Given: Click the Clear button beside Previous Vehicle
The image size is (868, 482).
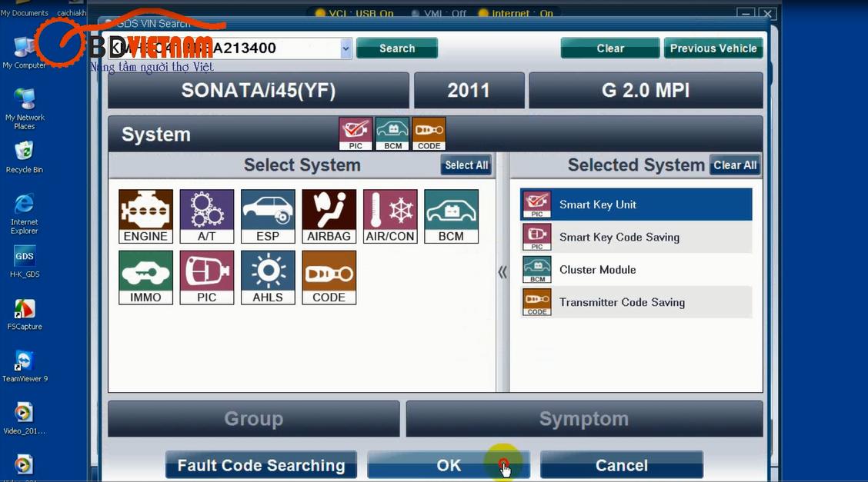Looking at the screenshot, I should click(x=610, y=48).
